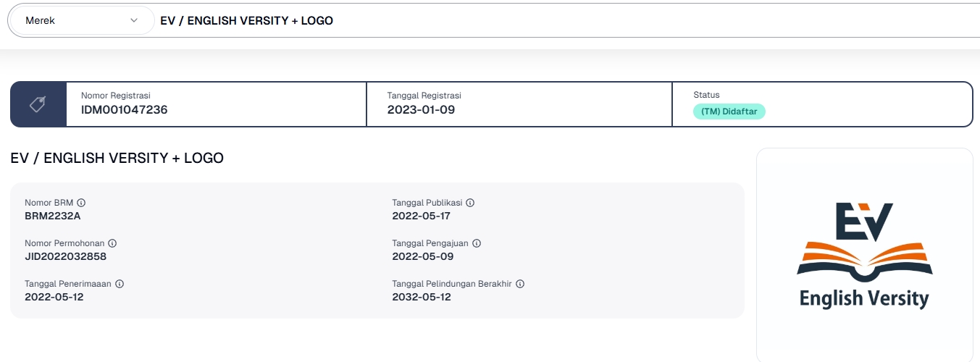The image size is (980, 362).
Task: Click the registration date 2023-01-09
Action: click(422, 110)
